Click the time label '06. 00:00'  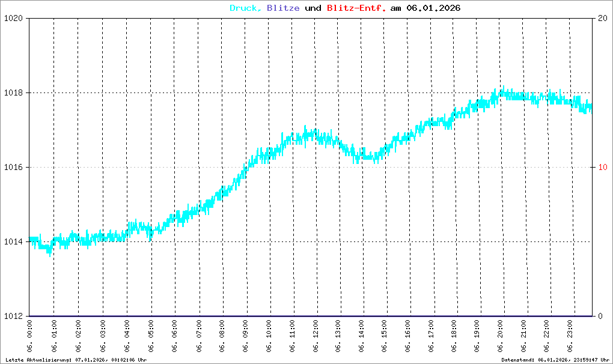point(29,336)
